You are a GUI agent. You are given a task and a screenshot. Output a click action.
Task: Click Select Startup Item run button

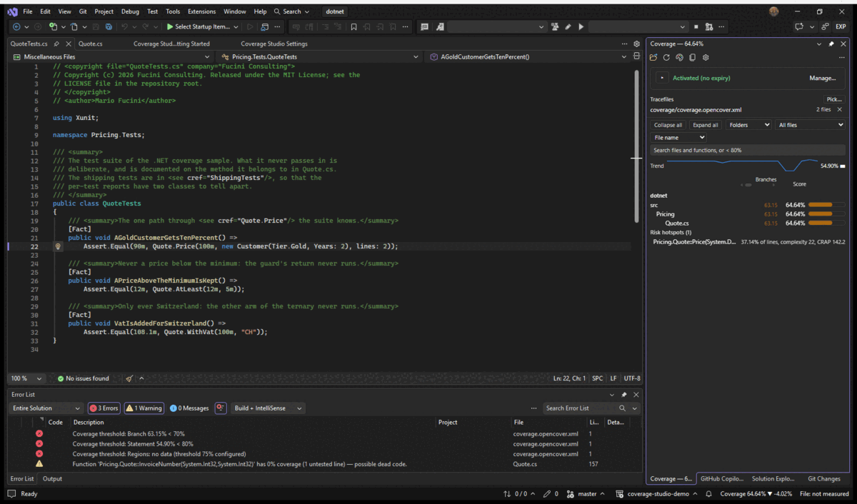pos(202,27)
